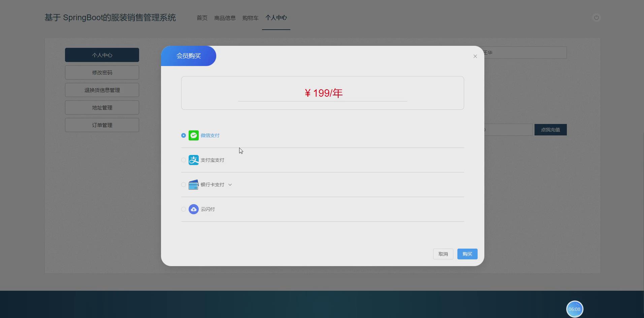Open 订单管理 in the sidebar
The height and width of the screenshot is (318, 644).
pos(102,125)
